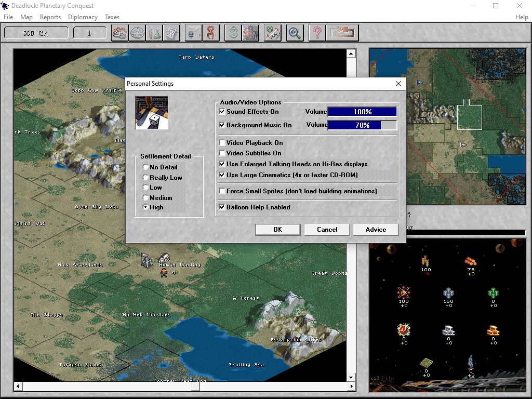
Task: Click the silver bars resource icon
Action: pyautogui.click(x=448, y=330)
